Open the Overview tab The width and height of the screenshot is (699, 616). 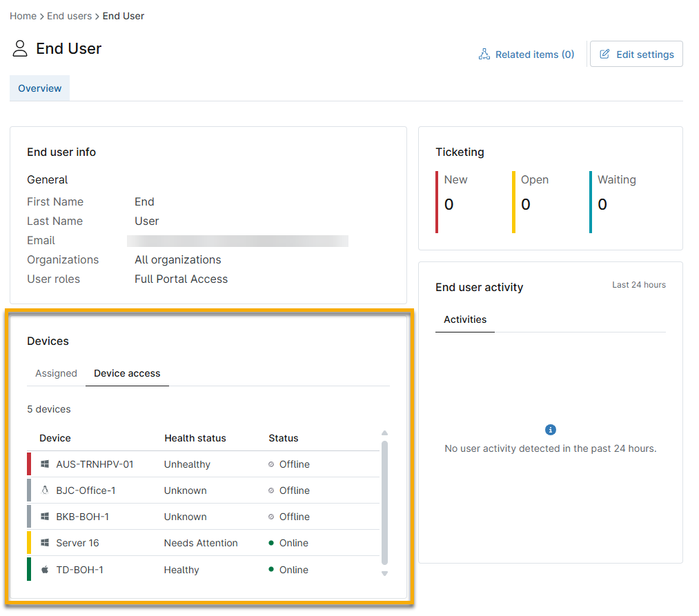[39, 88]
